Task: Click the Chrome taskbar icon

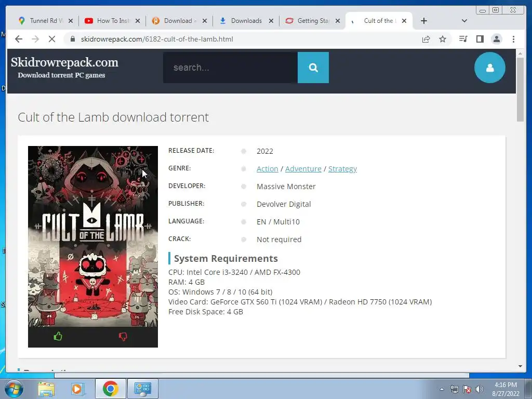Action: (110, 389)
